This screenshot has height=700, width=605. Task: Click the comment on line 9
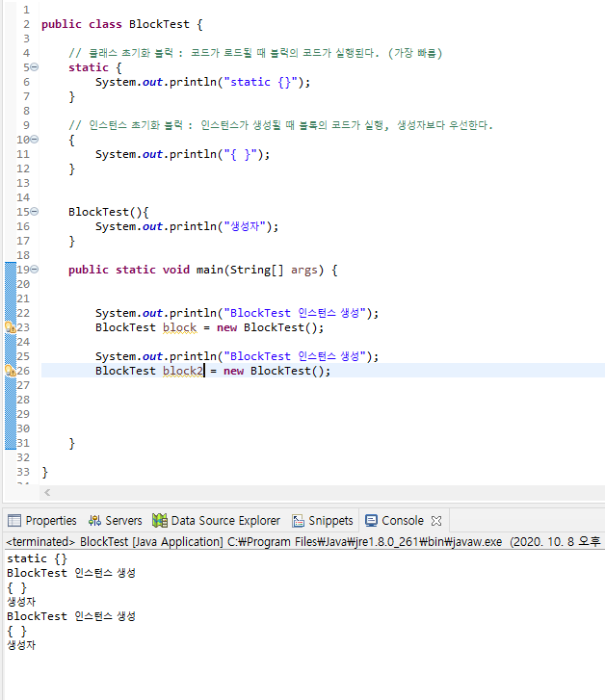pos(280,125)
